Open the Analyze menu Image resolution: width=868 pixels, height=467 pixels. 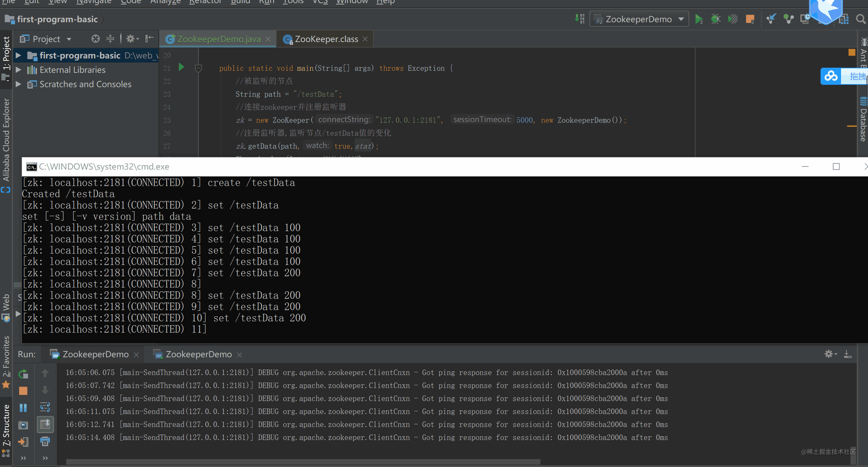click(x=165, y=2)
